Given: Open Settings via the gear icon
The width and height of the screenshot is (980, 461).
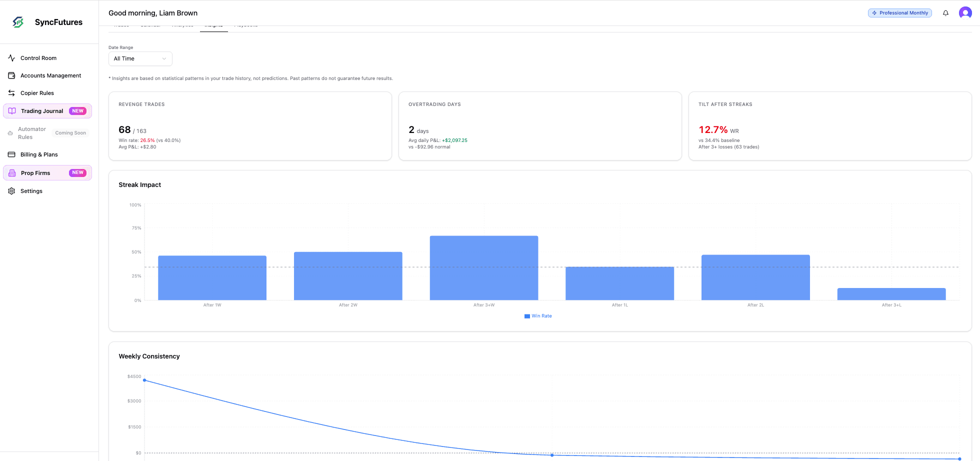Looking at the screenshot, I should click(11, 190).
